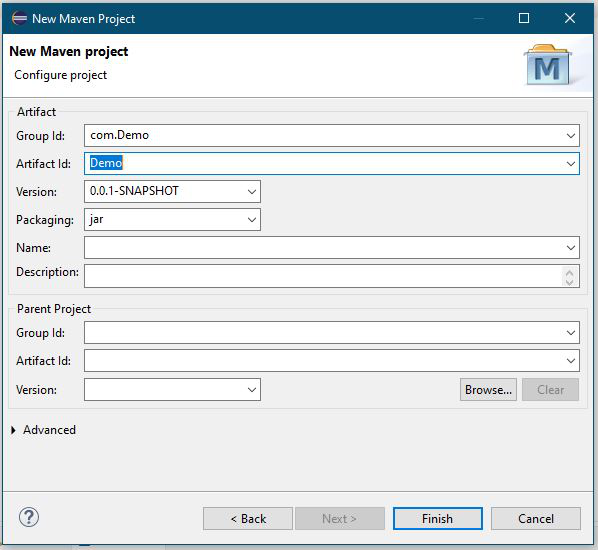Close the New Maven Project dialog
The width and height of the screenshot is (598, 550).
pyautogui.click(x=570, y=18)
